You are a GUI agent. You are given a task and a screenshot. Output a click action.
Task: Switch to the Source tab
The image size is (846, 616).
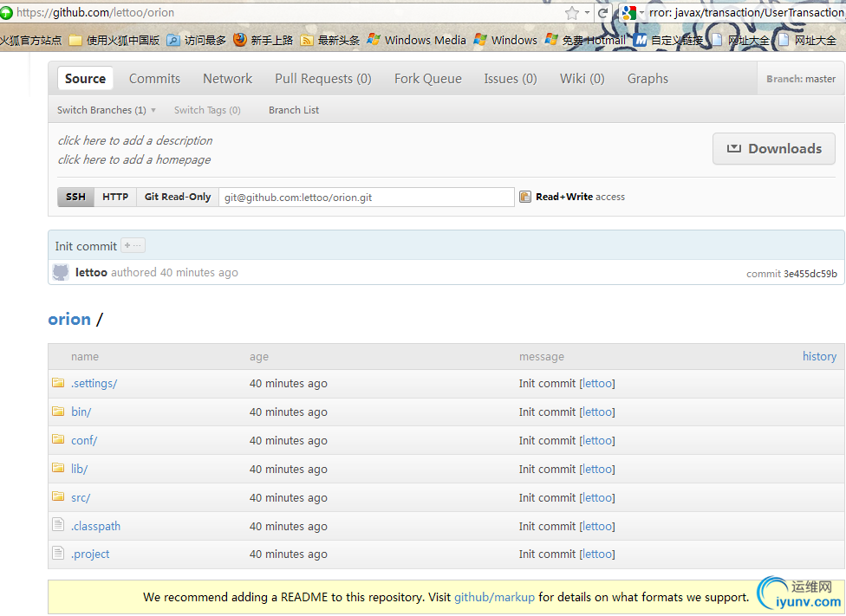tap(85, 79)
